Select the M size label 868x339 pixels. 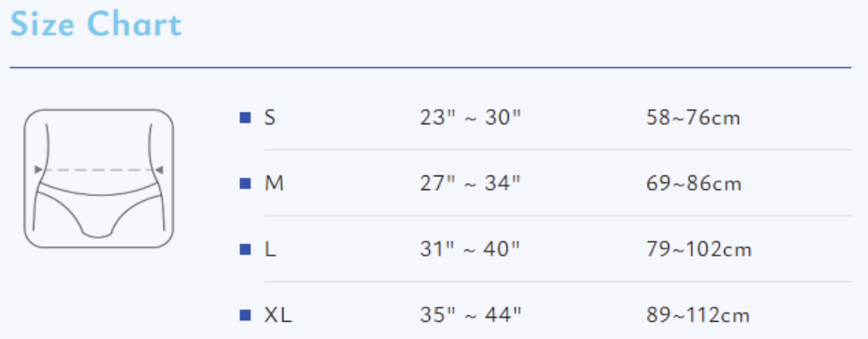[274, 183]
